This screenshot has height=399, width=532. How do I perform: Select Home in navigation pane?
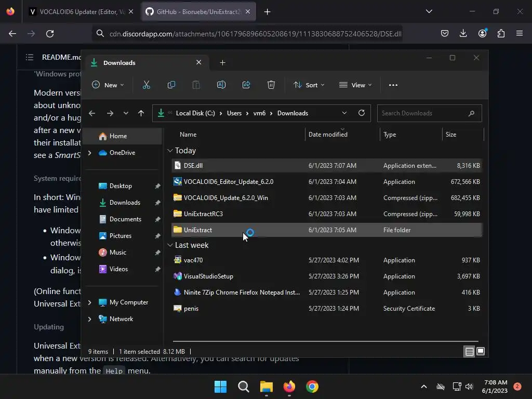coord(123,136)
